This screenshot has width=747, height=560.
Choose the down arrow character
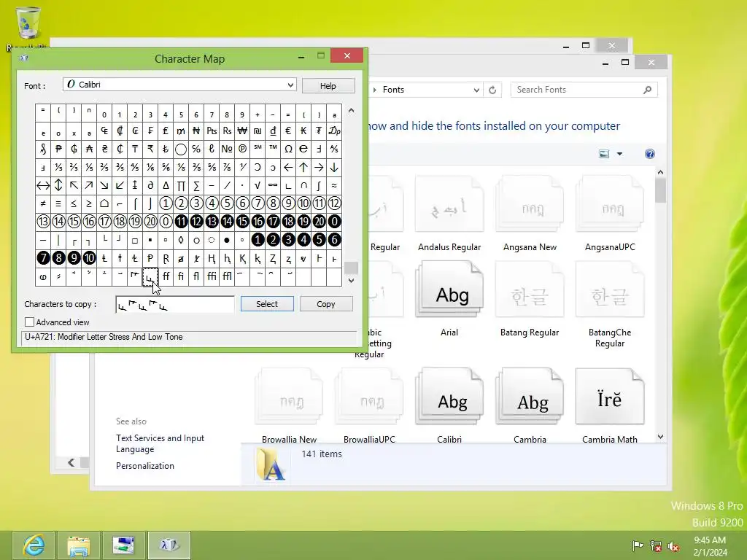[334, 167]
